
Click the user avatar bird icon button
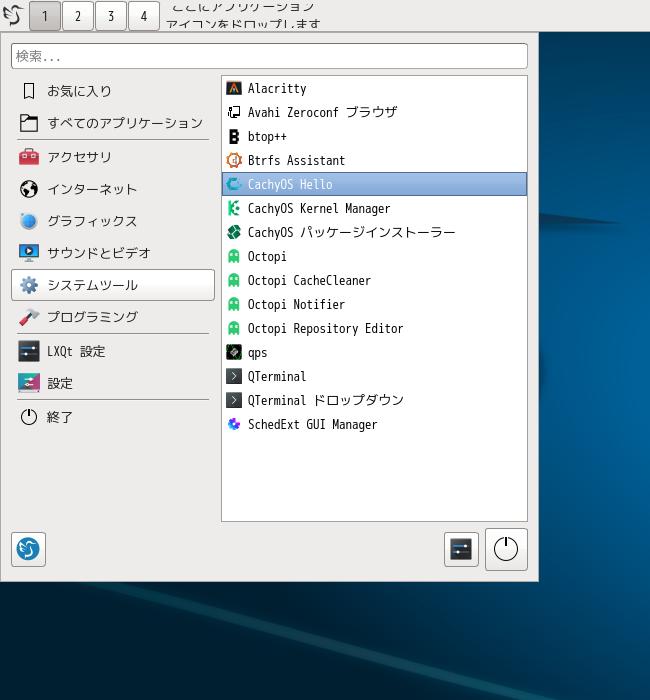click(29, 549)
